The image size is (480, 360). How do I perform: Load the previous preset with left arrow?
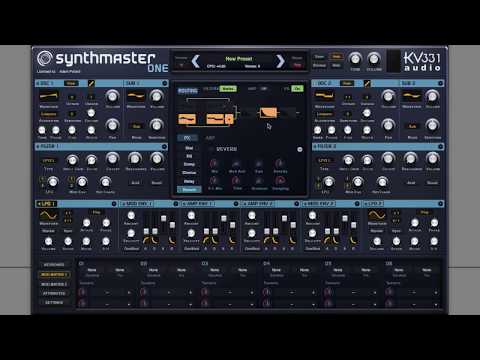tap(196, 61)
